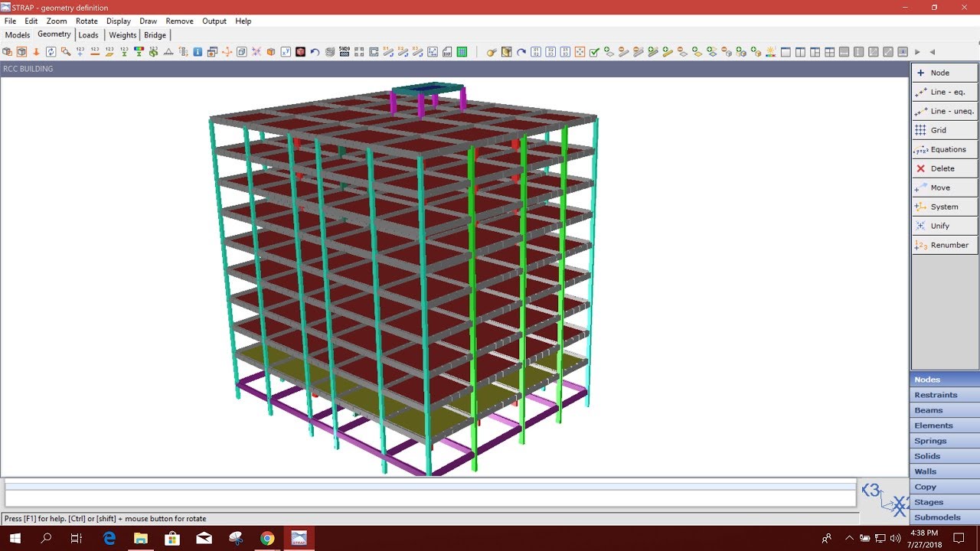
Task: Switch to the Loads tab
Action: [x=88, y=34]
